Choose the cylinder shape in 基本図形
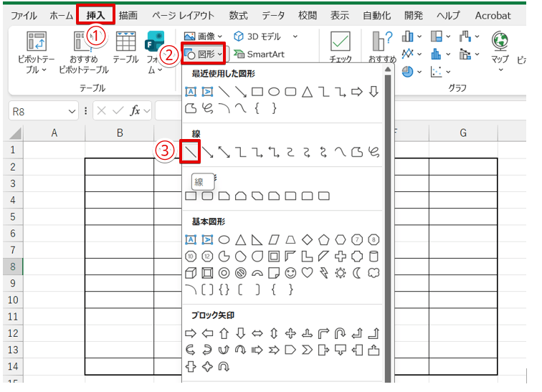The image size is (542, 392). (374, 257)
